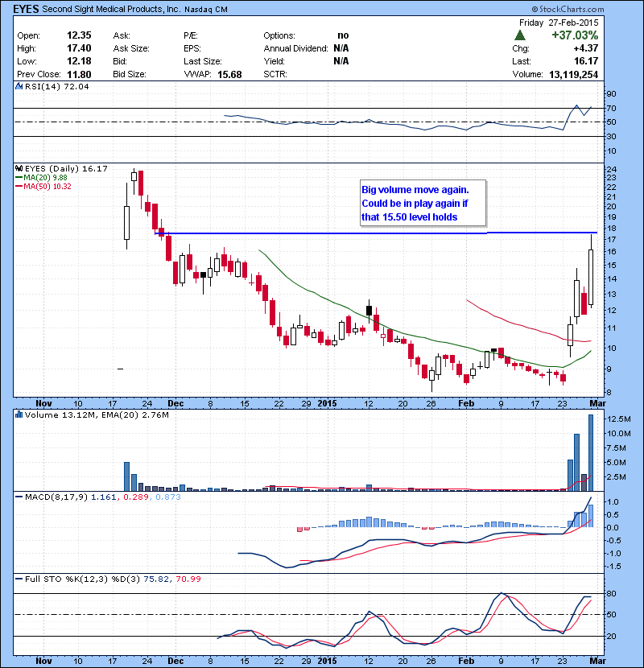Click the '2015' label on price chart axis
The width and height of the screenshot is (644, 668).
coord(328,403)
